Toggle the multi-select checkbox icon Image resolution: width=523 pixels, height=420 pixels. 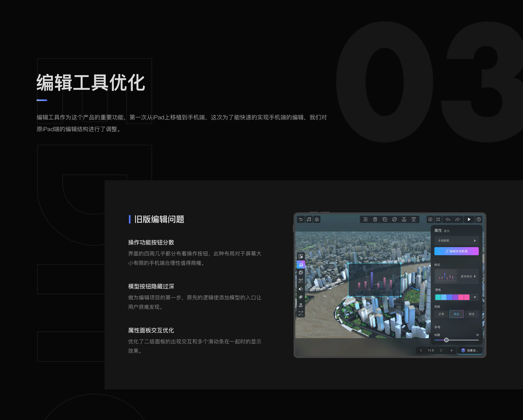[430, 219]
